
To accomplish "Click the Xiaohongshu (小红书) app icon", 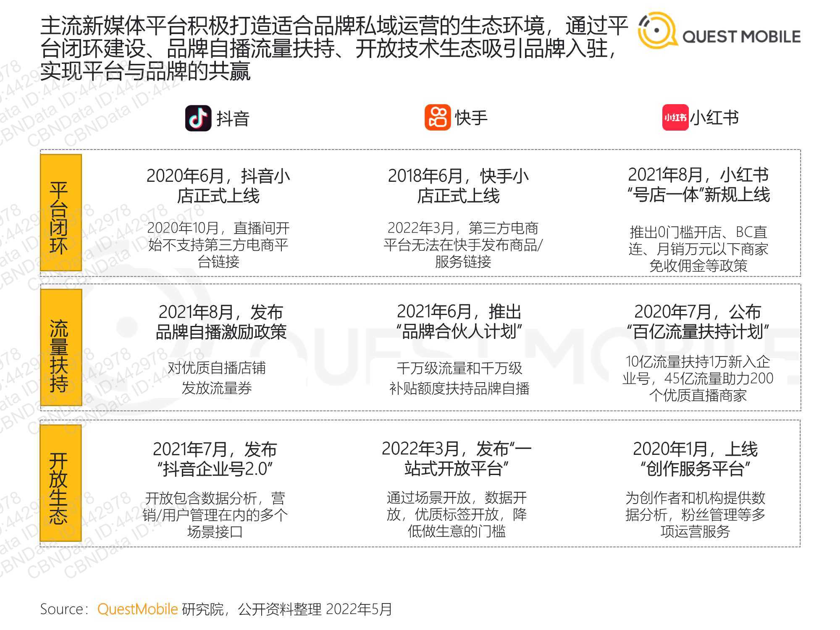I will (675, 118).
